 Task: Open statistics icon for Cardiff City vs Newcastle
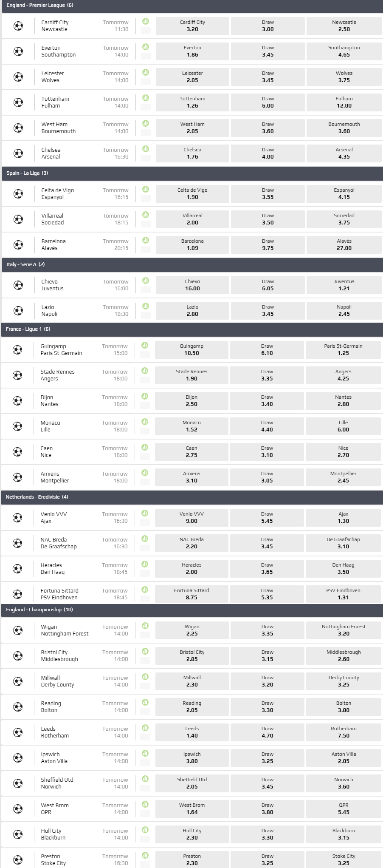pyautogui.click(x=146, y=21)
